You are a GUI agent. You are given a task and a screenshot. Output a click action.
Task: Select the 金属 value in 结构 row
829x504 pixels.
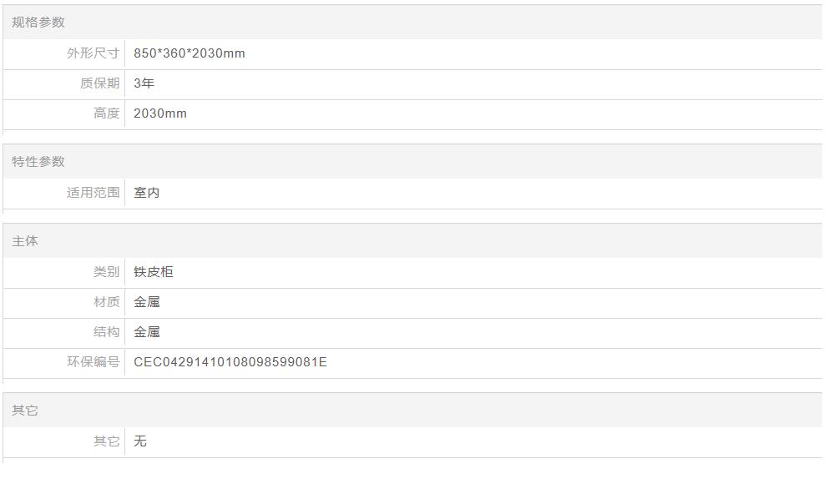point(146,332)
